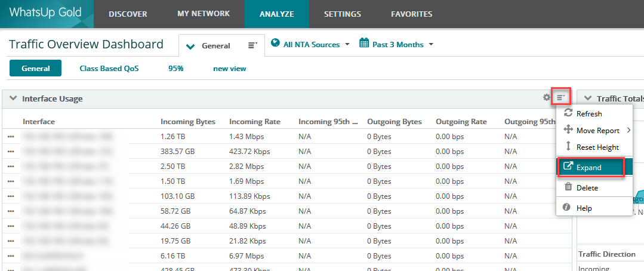This screenshot has height=271, width=644.
Task: Sort by the Outgoing Rate column header
Action: click(461, 122)
